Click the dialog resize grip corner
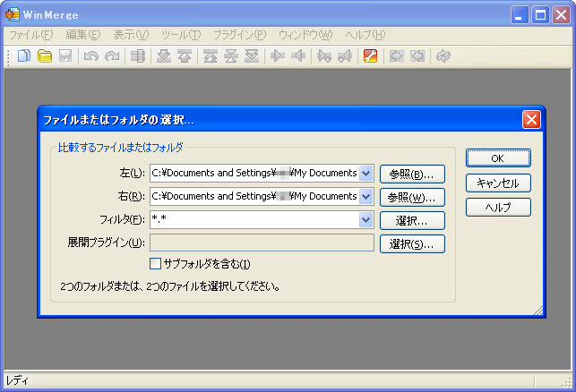Image resolution: width=576 pixels, height=392 pixels. click(x=538, y=311)
